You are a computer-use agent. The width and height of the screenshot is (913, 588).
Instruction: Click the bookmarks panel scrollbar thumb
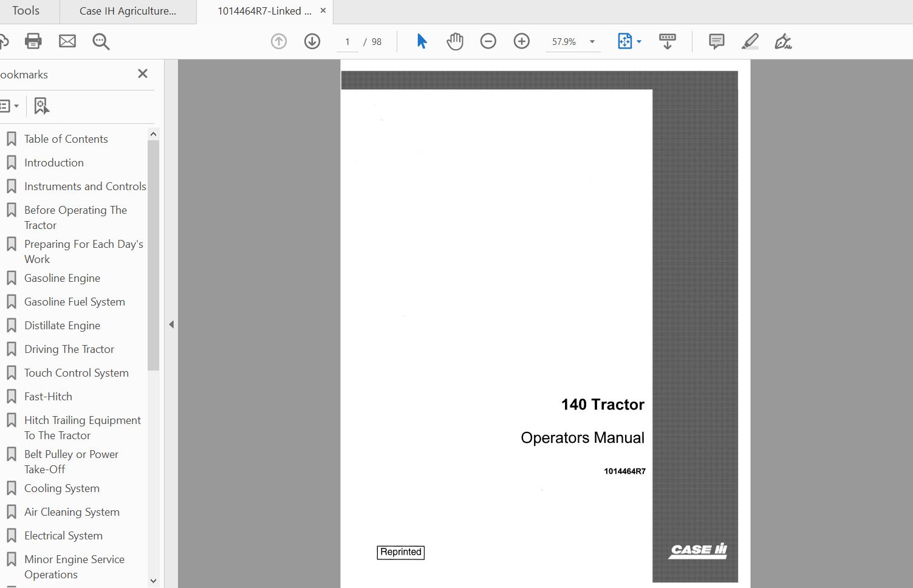click(153, 255)
